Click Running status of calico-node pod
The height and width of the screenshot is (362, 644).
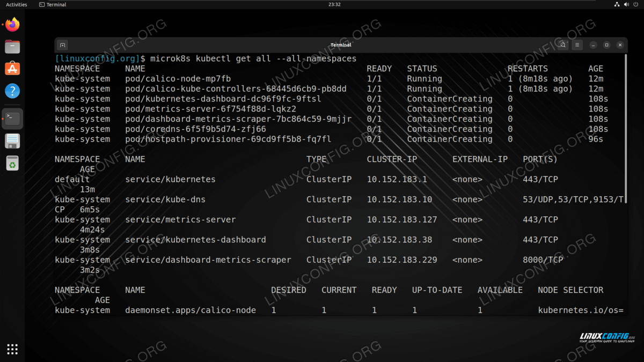pyautogui.click(x=425, y=79)
